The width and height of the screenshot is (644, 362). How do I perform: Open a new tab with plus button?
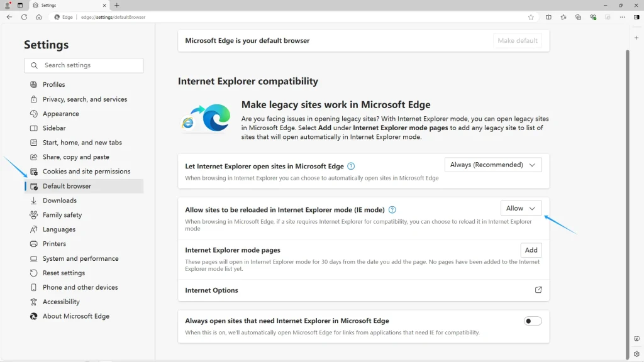point(117,5)
